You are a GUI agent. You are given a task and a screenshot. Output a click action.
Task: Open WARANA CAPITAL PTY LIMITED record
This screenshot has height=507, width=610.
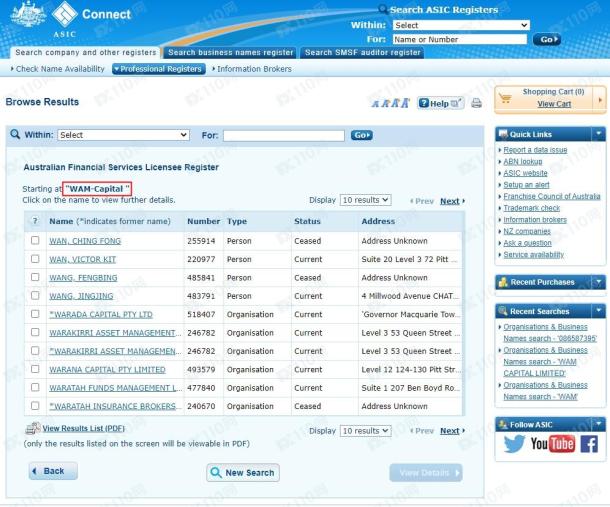[x=107, y=370]
